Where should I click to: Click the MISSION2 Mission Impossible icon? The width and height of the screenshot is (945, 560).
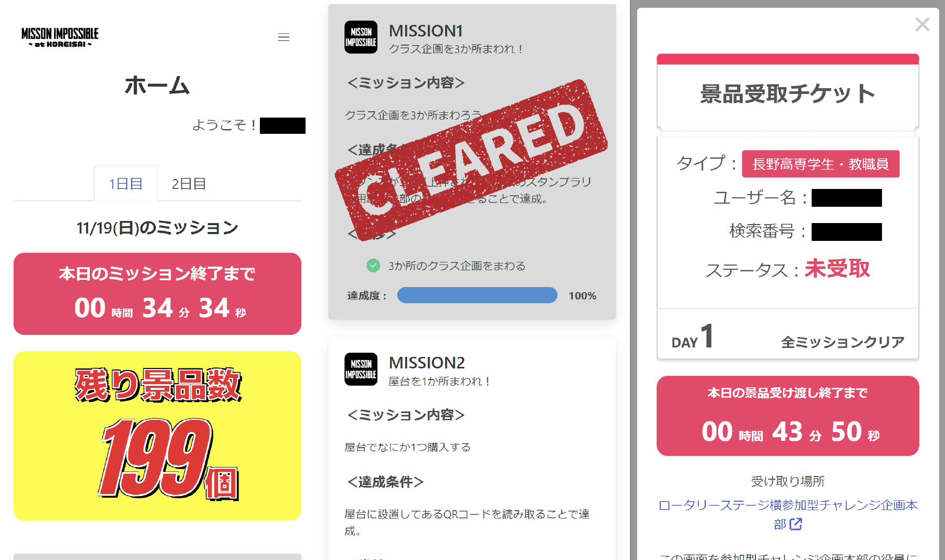tap(361, 369)
